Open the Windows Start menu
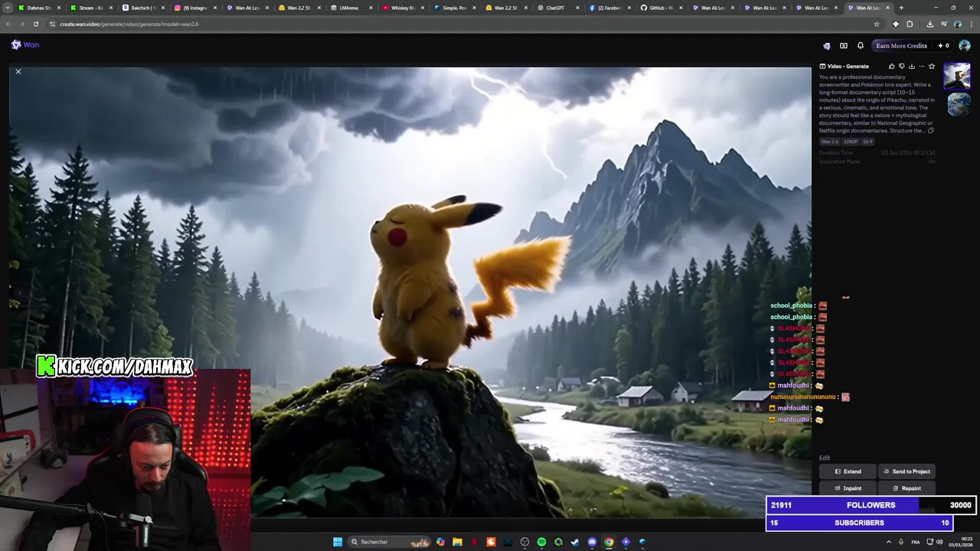The width and height of the screenshot is (980, 551). tap(338, 542)
